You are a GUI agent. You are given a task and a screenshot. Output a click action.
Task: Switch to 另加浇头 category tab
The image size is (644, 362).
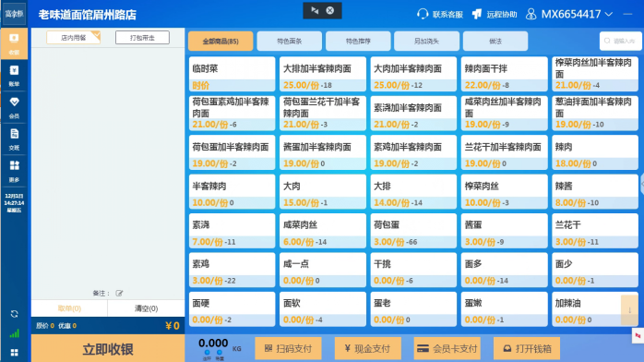(x=426, y=41)
